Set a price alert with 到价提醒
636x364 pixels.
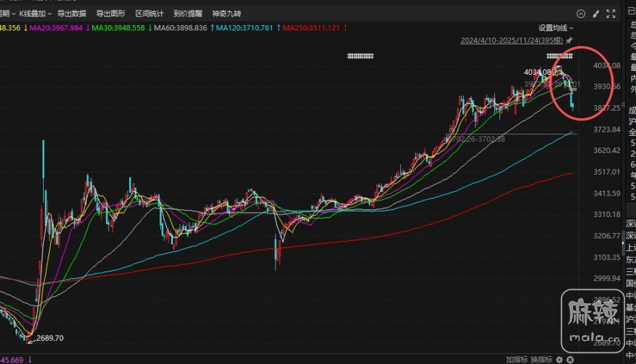188,13
